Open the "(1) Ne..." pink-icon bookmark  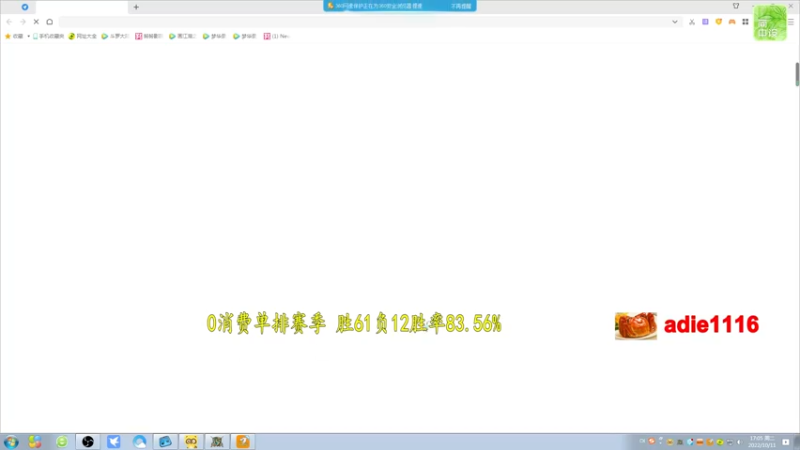(x=277, y=36)
